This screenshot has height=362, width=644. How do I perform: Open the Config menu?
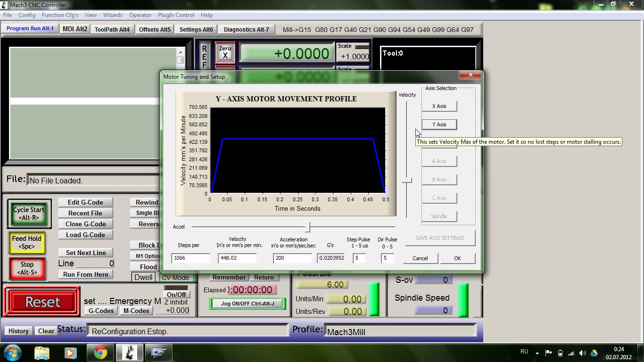[27, 15]
